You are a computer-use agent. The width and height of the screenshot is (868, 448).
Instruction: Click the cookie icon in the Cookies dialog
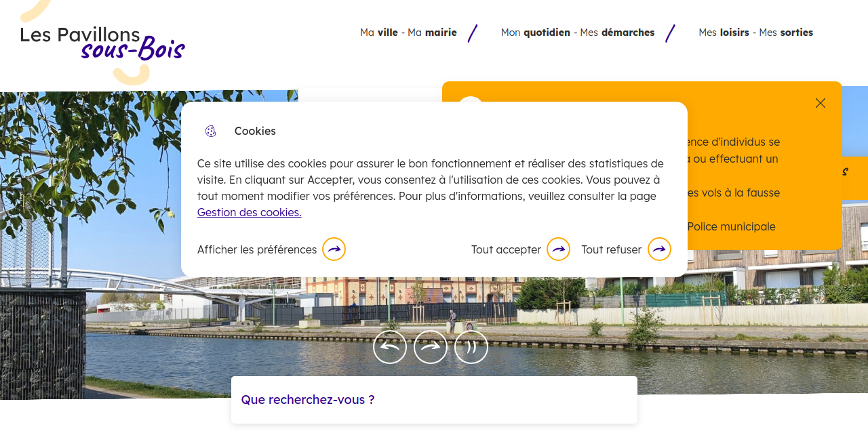tap(211, 131)
